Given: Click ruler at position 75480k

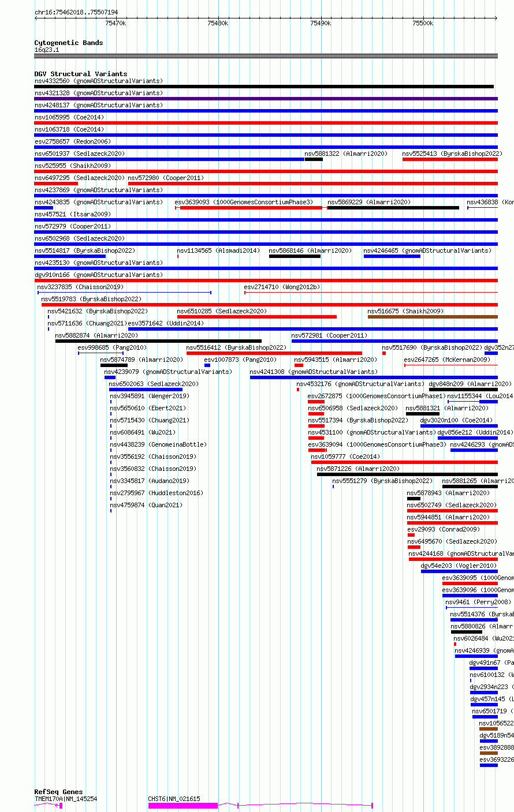Looking at the screenshot, I should 218,23.
